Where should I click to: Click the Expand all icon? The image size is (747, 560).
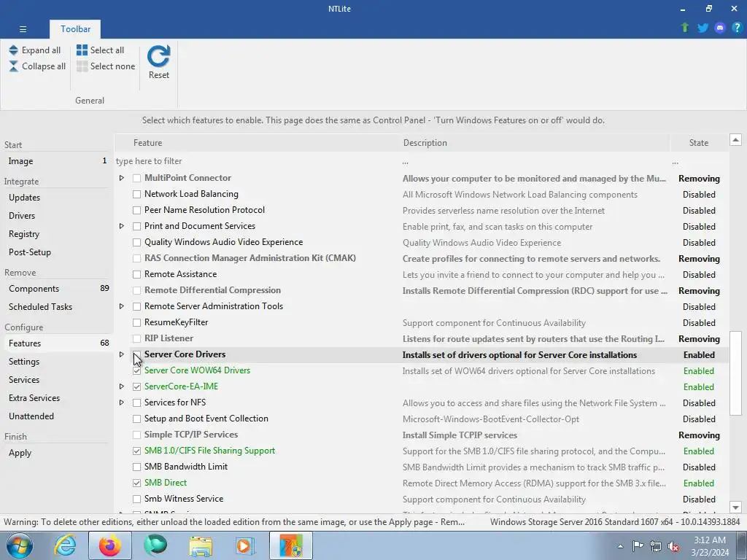pos(13,50)
